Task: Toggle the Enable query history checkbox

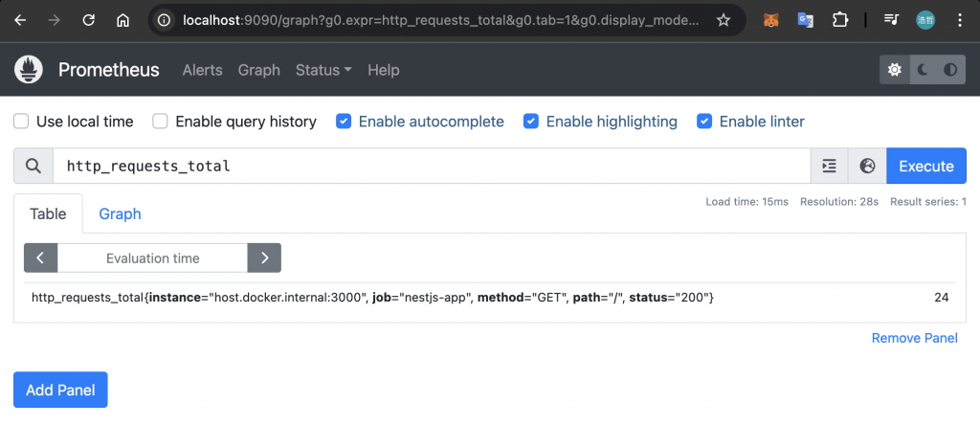Action: click(161, 122)
